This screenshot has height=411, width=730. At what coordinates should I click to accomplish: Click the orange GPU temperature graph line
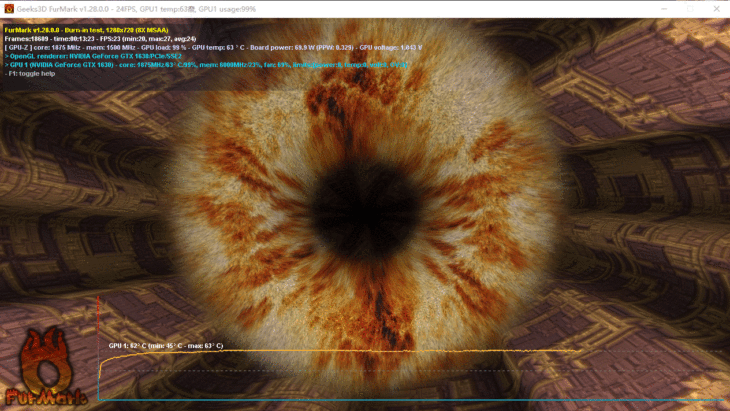coord(340,351)
